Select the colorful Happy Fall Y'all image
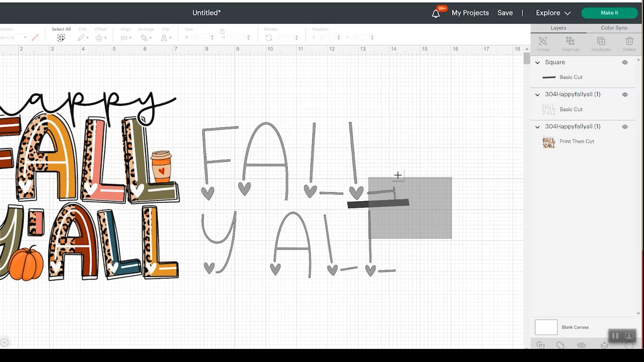The width and height of the screenshot is (644, 362). [90, 186]
